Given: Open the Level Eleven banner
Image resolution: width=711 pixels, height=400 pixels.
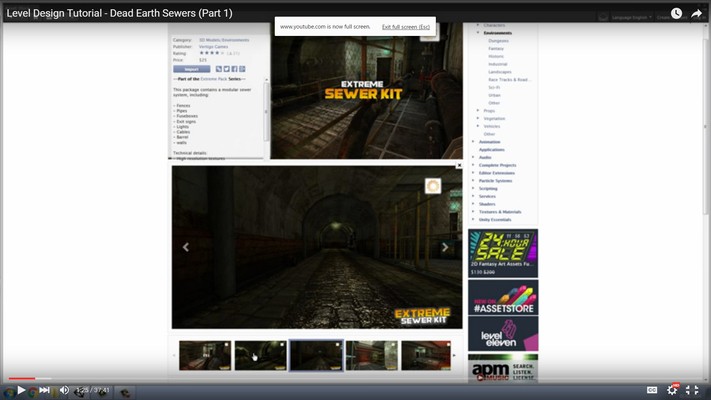Looking at the screenshot, I should click(503, 334).
